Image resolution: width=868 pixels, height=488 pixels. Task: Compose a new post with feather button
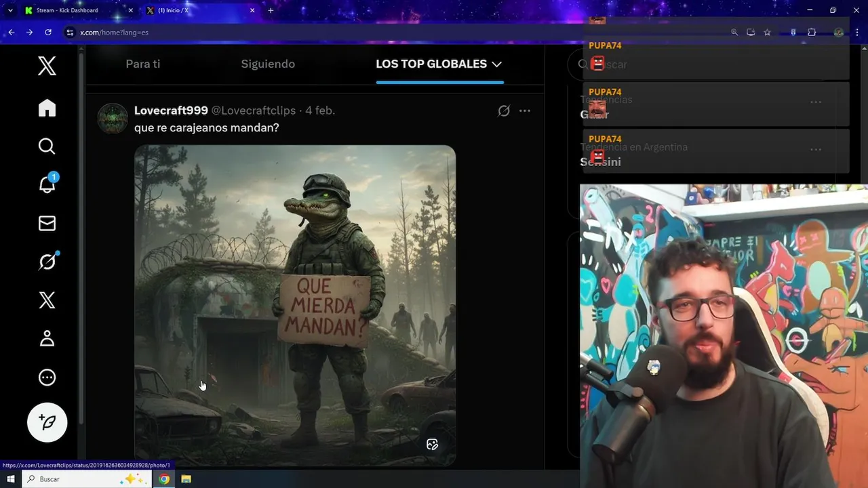[47, 422]
